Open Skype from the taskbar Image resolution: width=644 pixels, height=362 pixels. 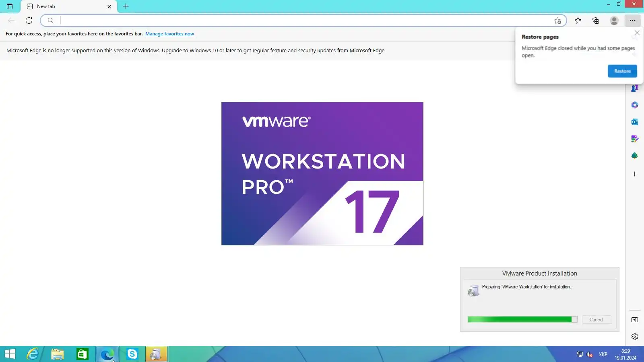click(x=132, y=354)
